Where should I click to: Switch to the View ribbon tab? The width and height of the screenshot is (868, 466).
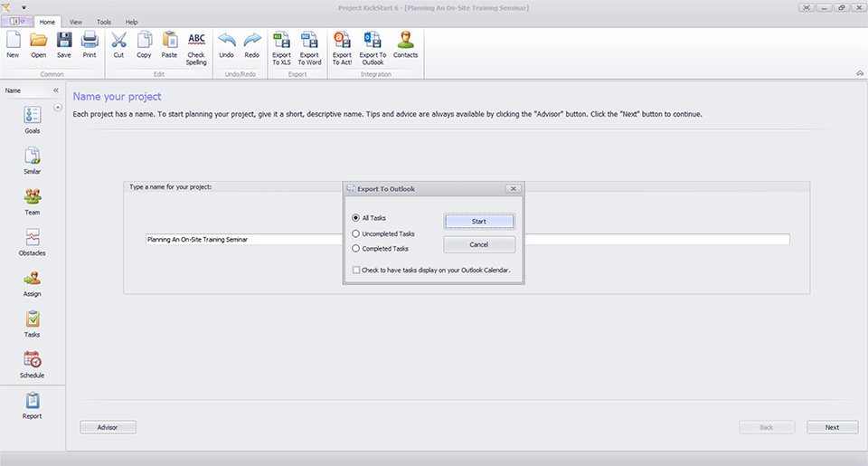76,22
